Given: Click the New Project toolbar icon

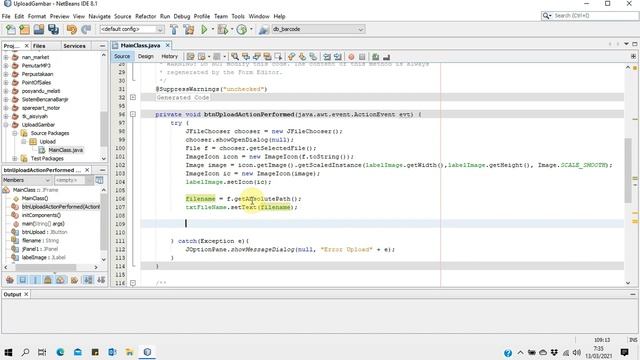Looking at the screenshot, I should pos(24,29).
